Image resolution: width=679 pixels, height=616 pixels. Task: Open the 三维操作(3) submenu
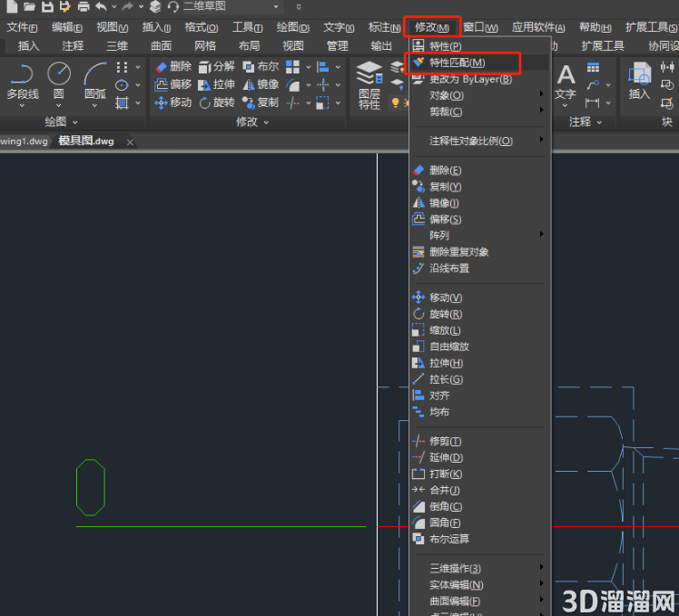tap(479, 569)
